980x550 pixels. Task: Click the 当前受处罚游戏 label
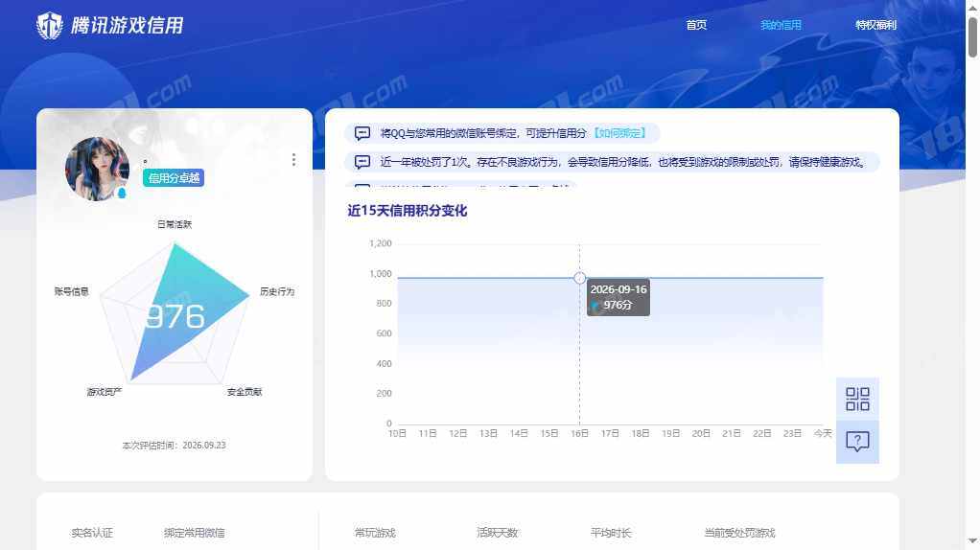(x=739, y=533)
